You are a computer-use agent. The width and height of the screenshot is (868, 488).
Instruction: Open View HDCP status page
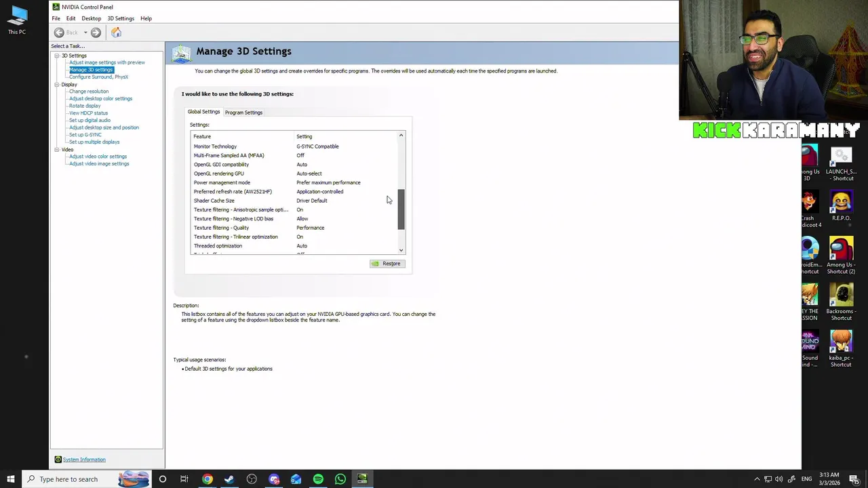pos(88,113)
